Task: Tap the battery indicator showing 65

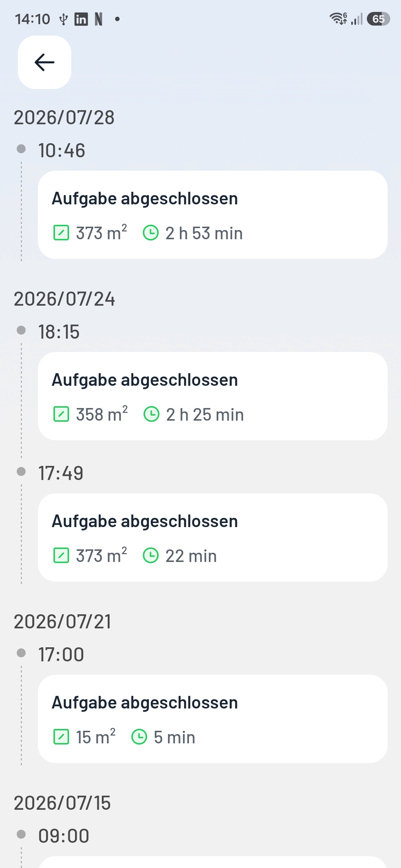Action: (x=378, y=19)
